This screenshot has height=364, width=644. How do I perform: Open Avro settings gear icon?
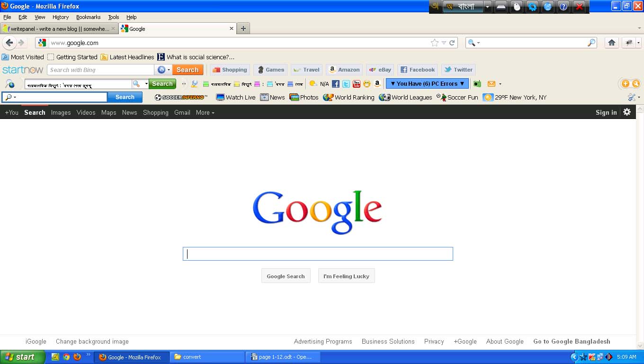(532, 7)
